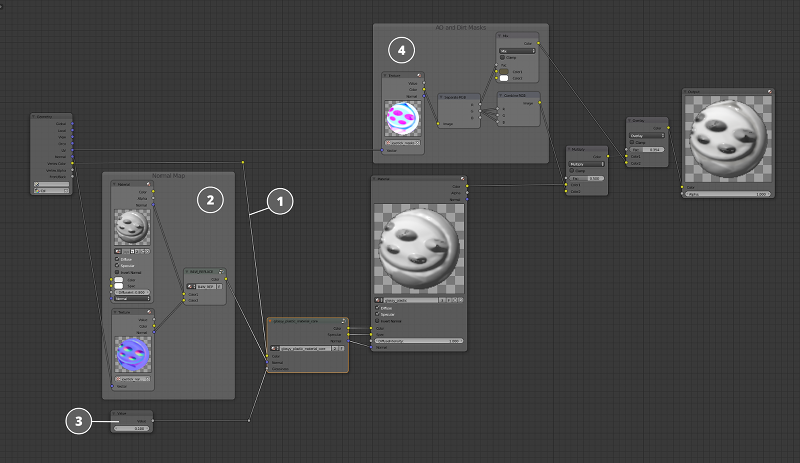Toggle Clamp checkbox in the Overlay node
800x463 pixels.
631,142
